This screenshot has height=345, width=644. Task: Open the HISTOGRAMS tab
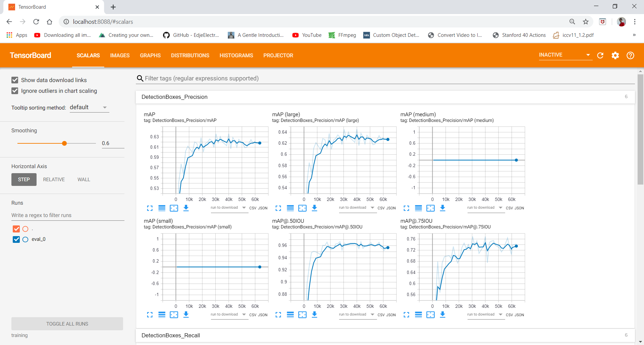236,56
